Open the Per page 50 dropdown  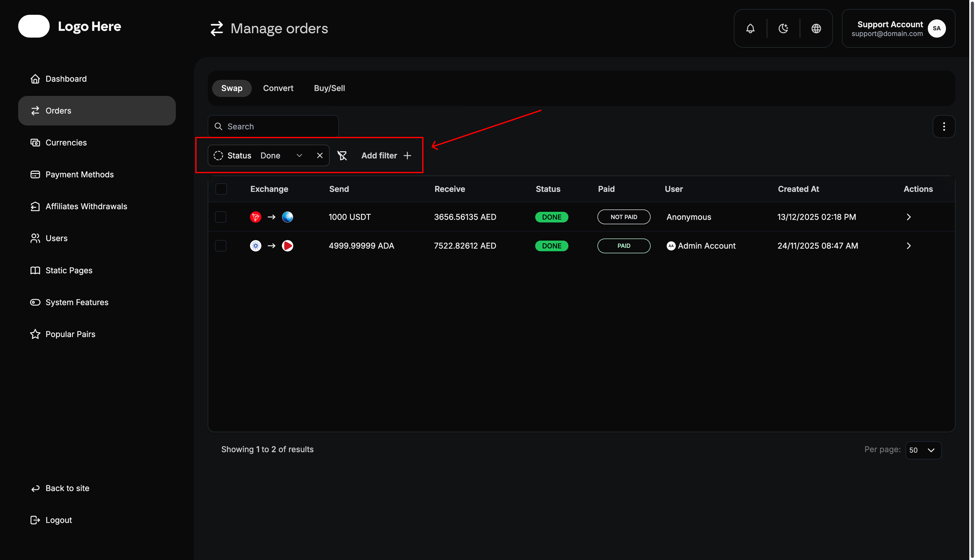[923, 450]
